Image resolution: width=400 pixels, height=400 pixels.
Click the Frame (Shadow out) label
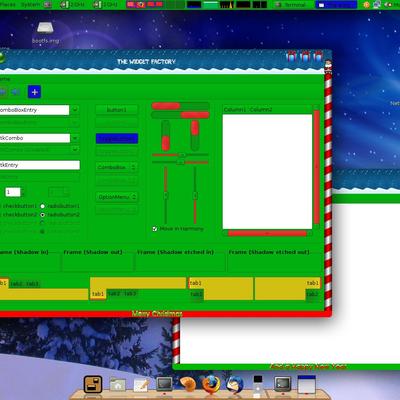pyautogui.click(x=93, y=252)
